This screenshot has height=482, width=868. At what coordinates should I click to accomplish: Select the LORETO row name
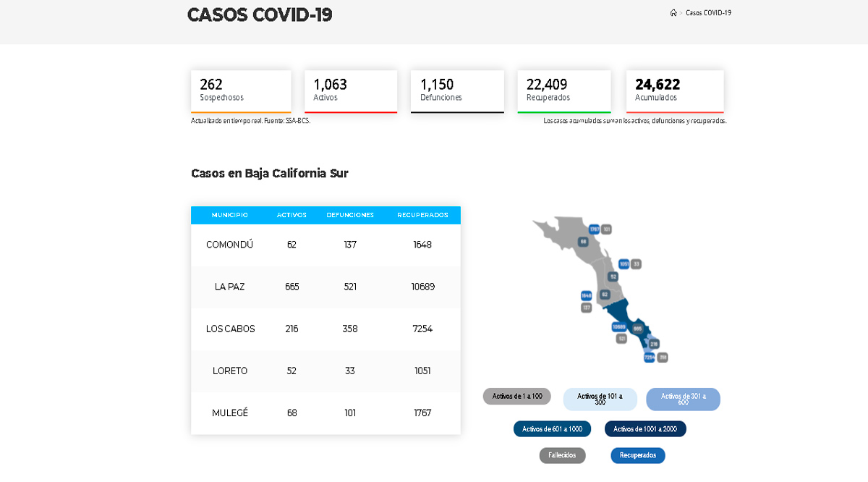tap(230, 371)
